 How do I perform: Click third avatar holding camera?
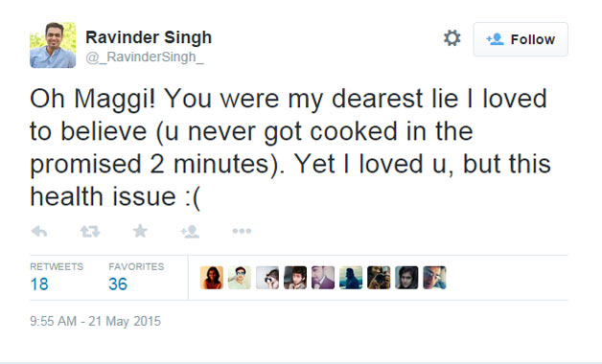pyautogui.click(x=267, y=278)
